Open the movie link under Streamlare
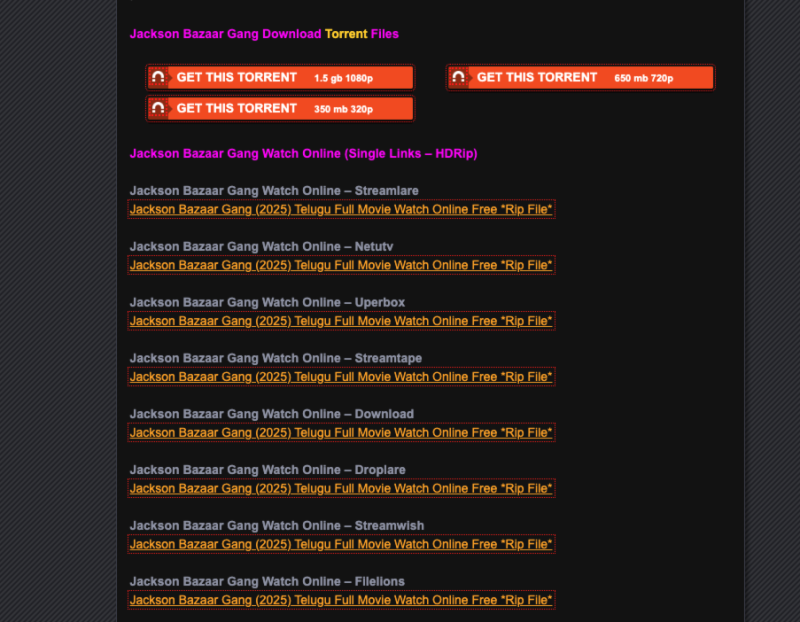The height and width of the screenshot is (622, 800). pyautogui.click(x=341, y=209)
